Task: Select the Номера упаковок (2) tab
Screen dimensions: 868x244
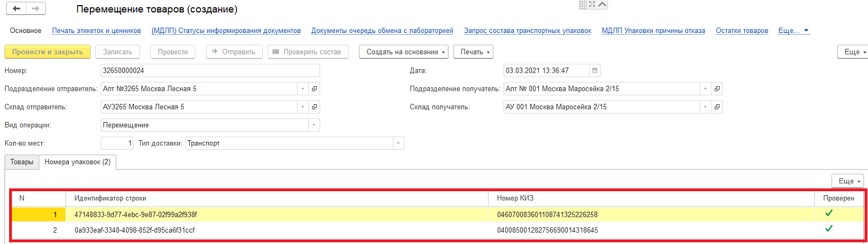Action: pos(78,162)
